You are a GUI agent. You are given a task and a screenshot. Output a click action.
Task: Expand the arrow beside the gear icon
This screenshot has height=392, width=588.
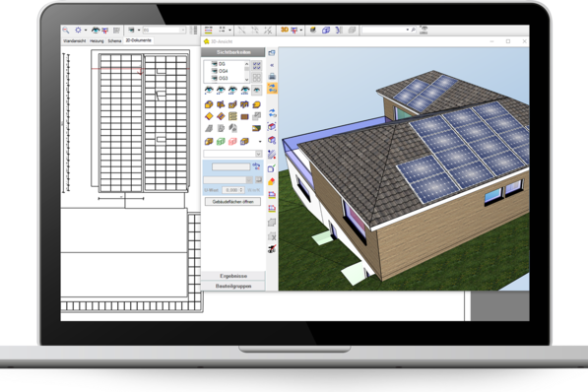86,30
